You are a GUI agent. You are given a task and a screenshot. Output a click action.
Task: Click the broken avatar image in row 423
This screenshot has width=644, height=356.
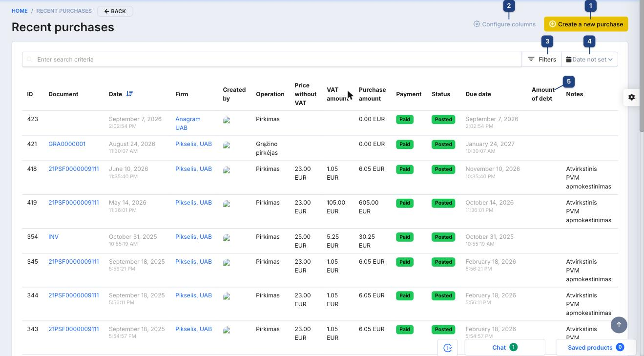[226, 120]
